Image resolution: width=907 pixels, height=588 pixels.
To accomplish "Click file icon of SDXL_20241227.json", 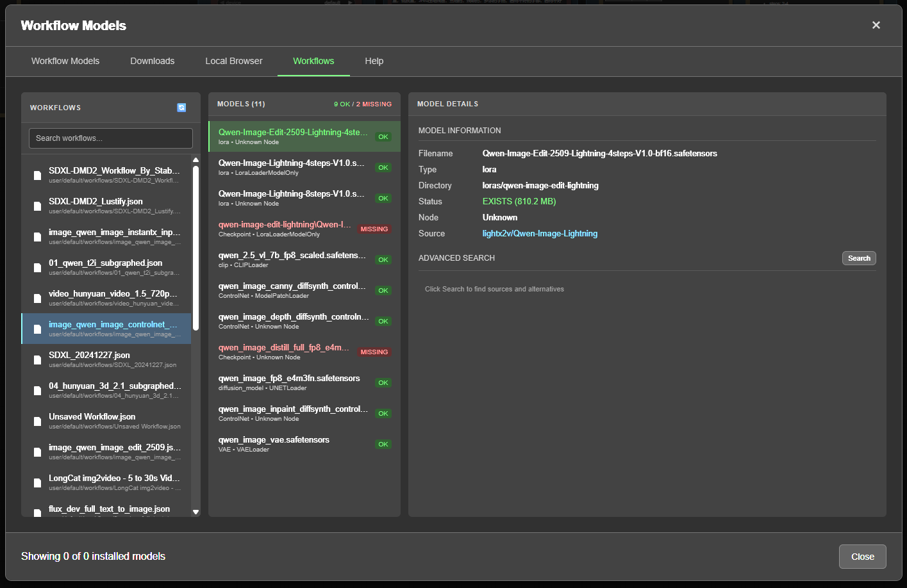I will 37,360.
